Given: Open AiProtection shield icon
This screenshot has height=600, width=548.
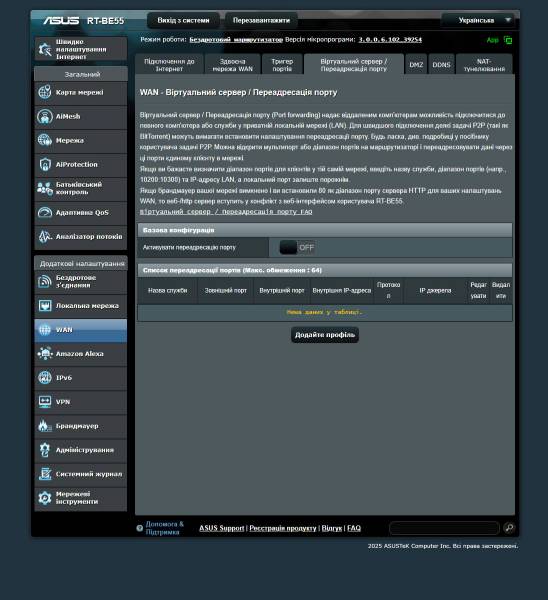Looking at the screenshot, I should click(45, 165).
